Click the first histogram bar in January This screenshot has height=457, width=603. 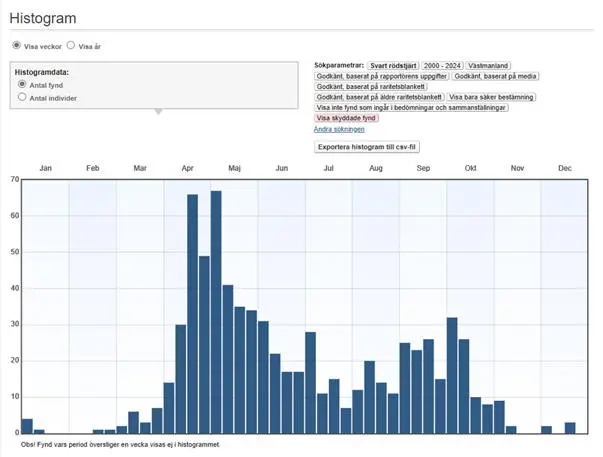[x=27, y=426]
